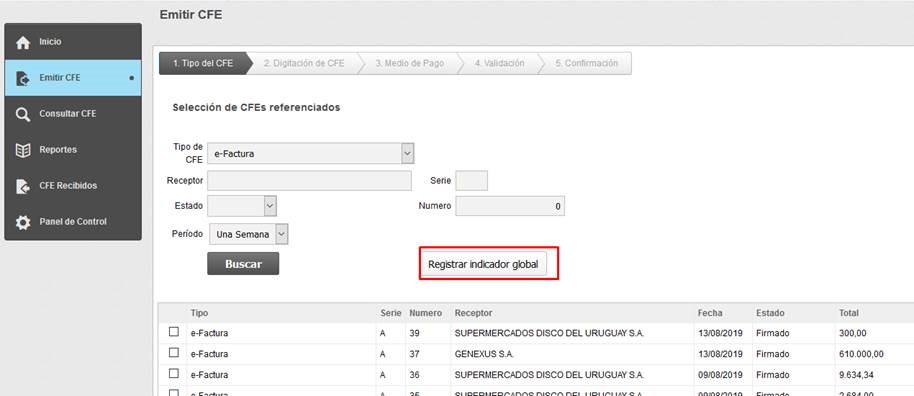Open the Tipo de CFE dropdown
This screenshot has width=914, height=396.
tap(311, 153)
